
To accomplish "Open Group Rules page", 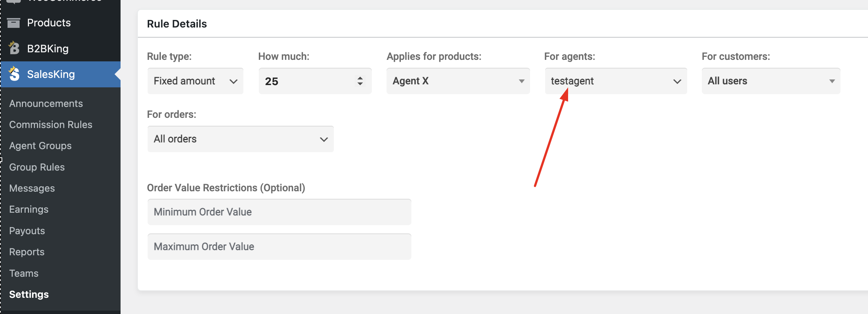I will (37, 167).
